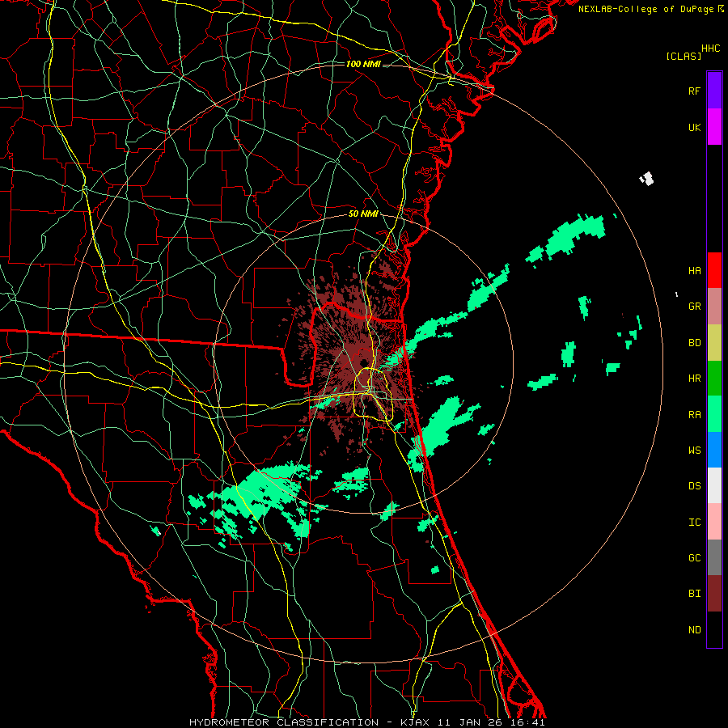This screenshot has width=728, height=728.
Task: Click the WS blue legend swatch
Action: click(714, 450)
